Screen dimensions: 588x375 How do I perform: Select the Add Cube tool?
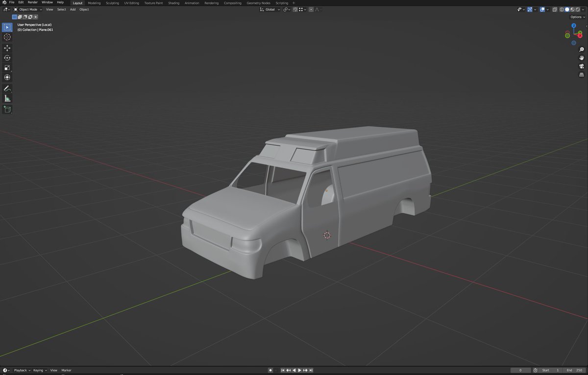(x=7, y=110)
